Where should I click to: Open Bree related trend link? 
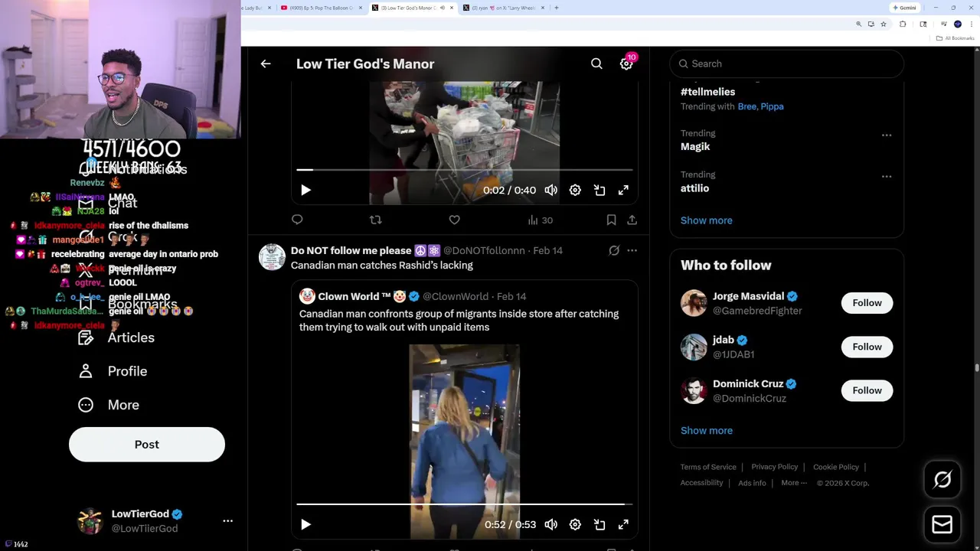[746, 106]
